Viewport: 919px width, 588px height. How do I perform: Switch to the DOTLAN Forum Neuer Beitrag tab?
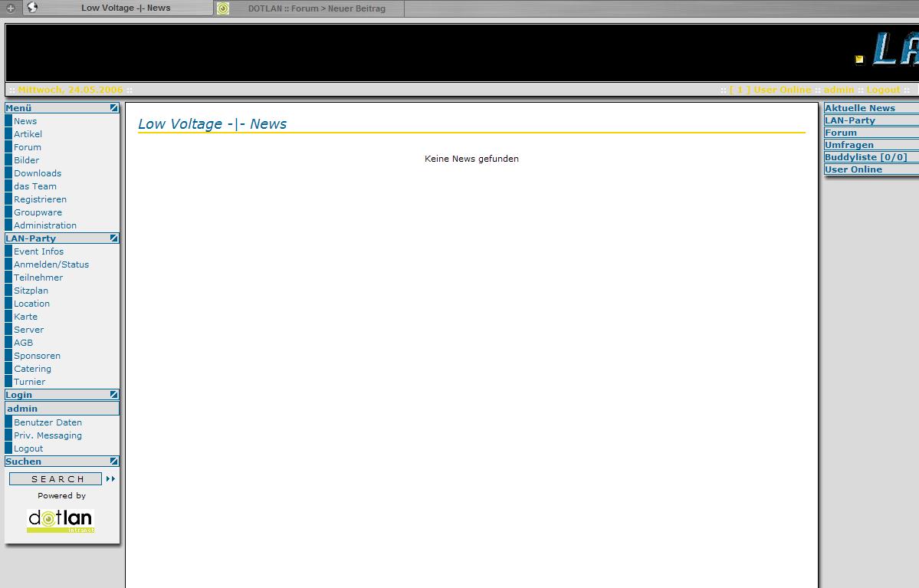[316, 8]
